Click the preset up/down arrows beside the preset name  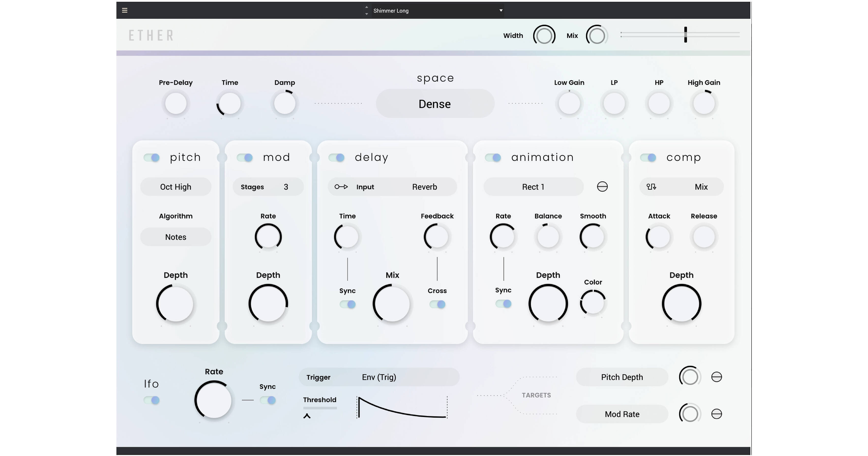pos(366,10)
